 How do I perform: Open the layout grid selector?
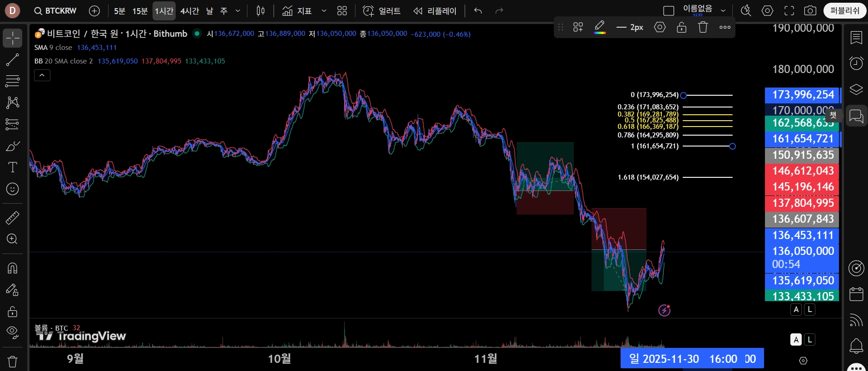pyautogui.click(x=342, y=11)
